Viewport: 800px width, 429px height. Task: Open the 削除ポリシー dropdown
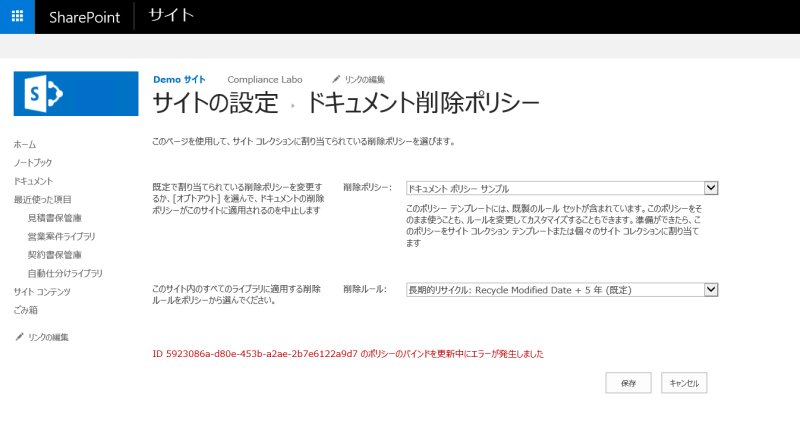coord(562,188)
